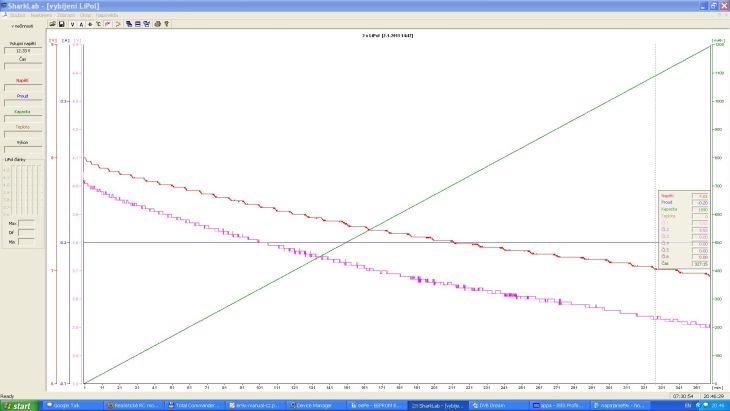The width and height of the screenshot is (730, 411).
Task: Save the graph using the floppy disk icon
Action: [61, 24]
